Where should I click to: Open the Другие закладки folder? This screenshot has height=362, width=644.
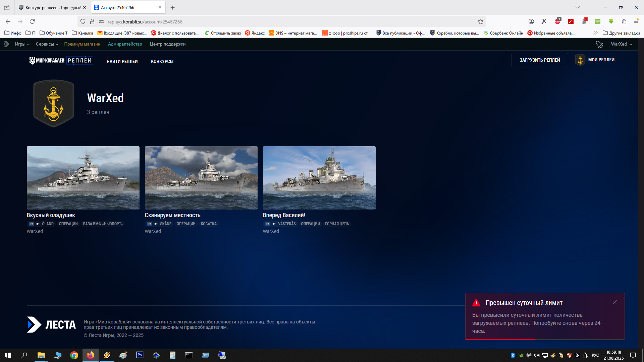[x=621, y=33]
